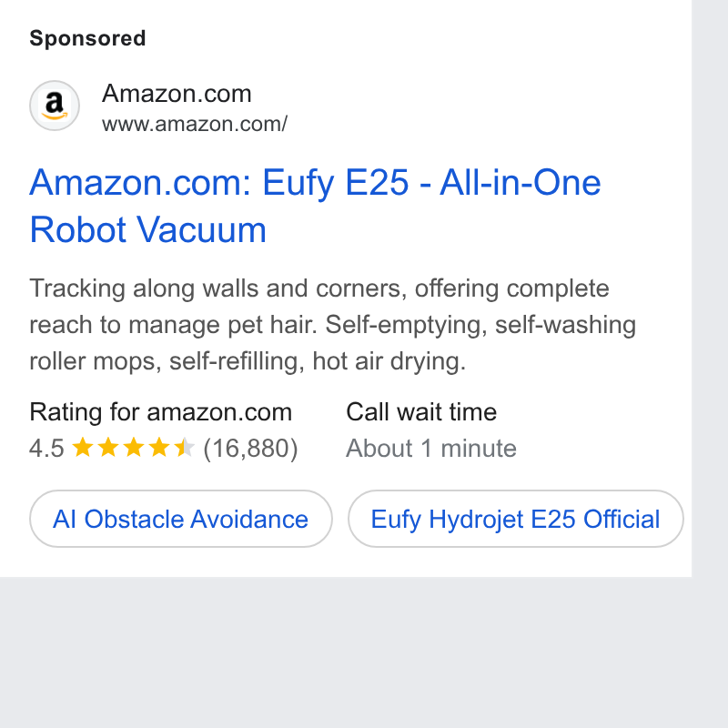
Task: Click the third gold rating star
Action: [134, 447]
